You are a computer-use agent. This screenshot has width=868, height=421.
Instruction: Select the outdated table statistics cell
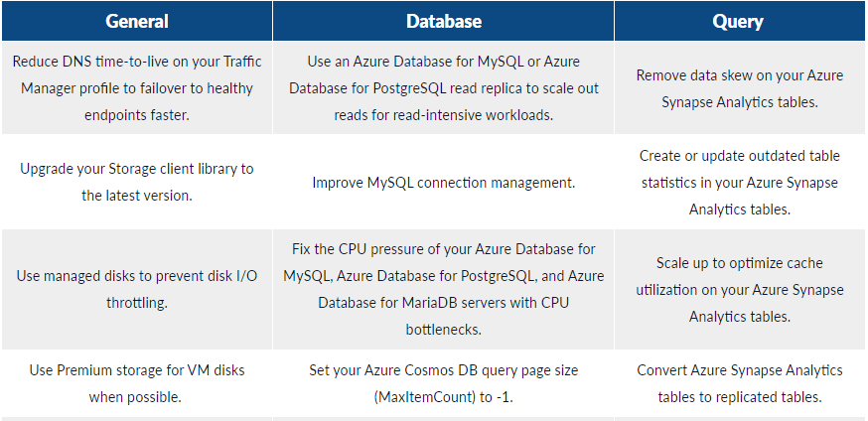(x=739, y=183)
